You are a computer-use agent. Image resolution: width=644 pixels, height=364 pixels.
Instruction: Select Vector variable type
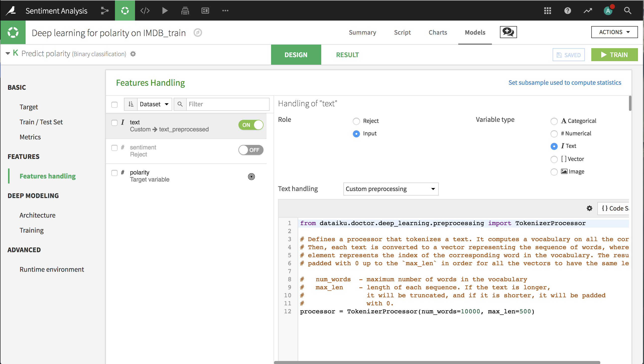(554, 159)
